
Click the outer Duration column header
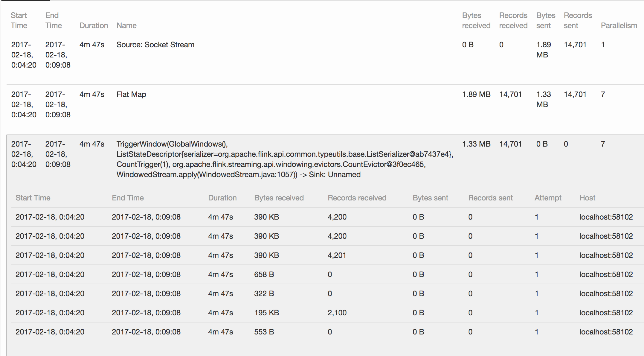tap(94, 26)
